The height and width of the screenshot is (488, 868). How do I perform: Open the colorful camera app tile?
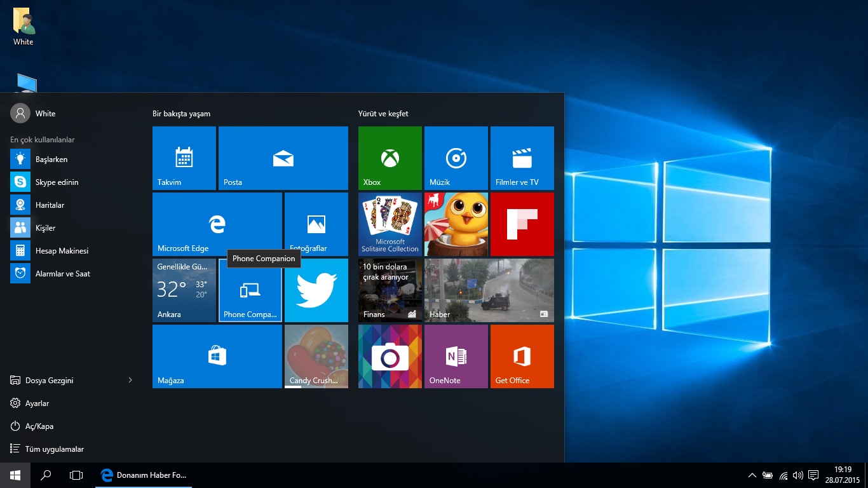tap(390, 356)
